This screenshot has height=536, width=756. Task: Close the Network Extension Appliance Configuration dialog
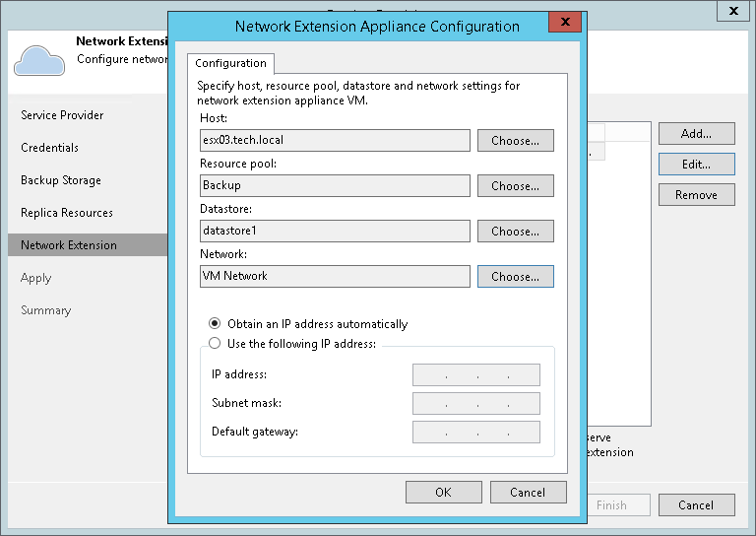[563, 21]
